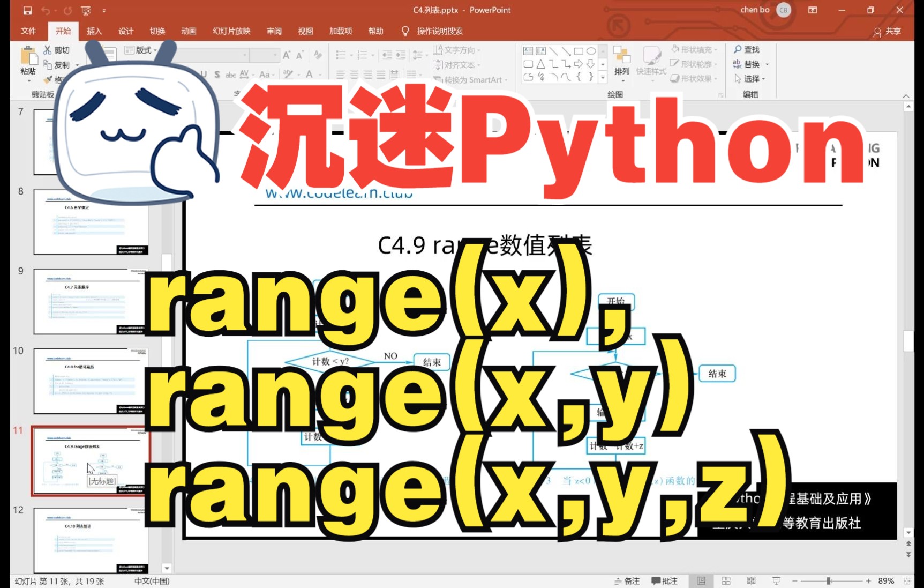This screenshot has width=924, height=588.
Task: Align text right in paragraph group
Action: [367, 75]
